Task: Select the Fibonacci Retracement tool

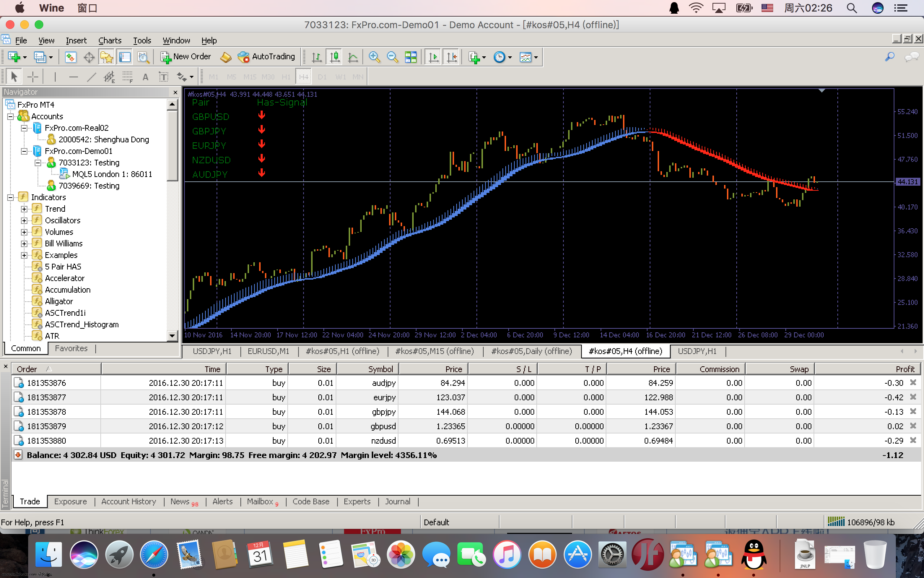Action: point(127,77)
